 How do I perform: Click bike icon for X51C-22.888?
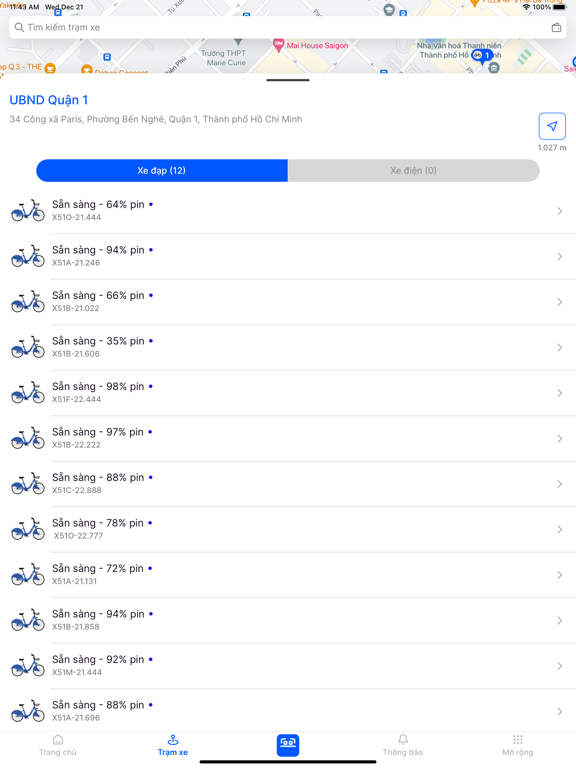28,483
